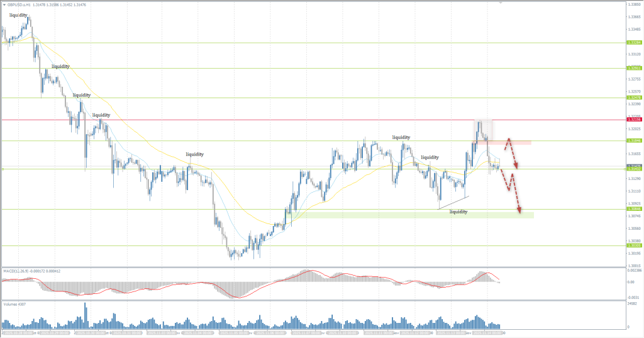Screen dimensions: 644x338
Task: Select the green 1.33284 price level label
Action: pyautogui.click(x=633, y=43)
